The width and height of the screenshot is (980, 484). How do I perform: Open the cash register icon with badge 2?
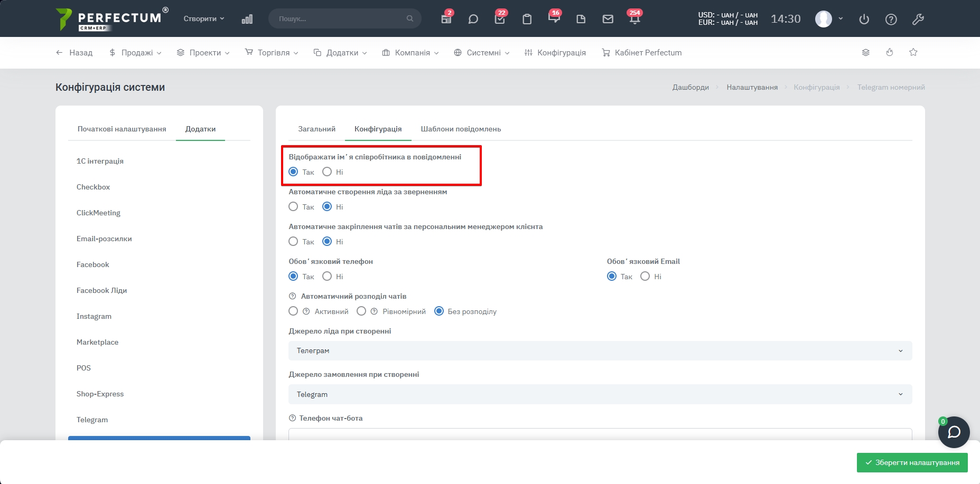[x=446, y=19]
